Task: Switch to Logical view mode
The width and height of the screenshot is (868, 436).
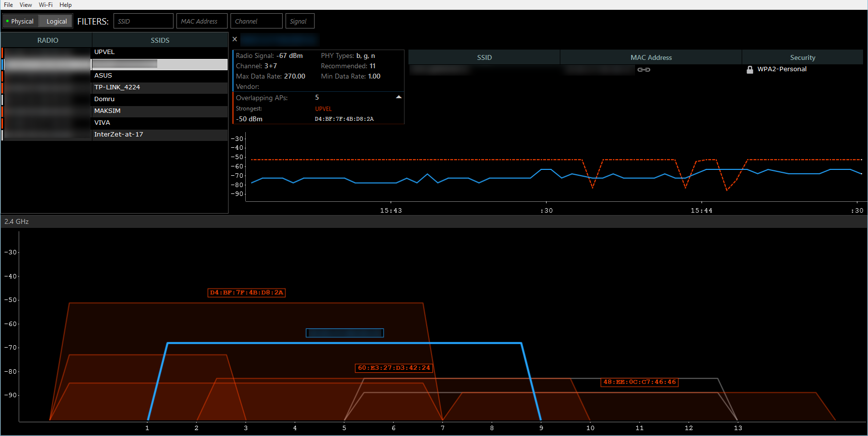Action: tap(56, 21)
